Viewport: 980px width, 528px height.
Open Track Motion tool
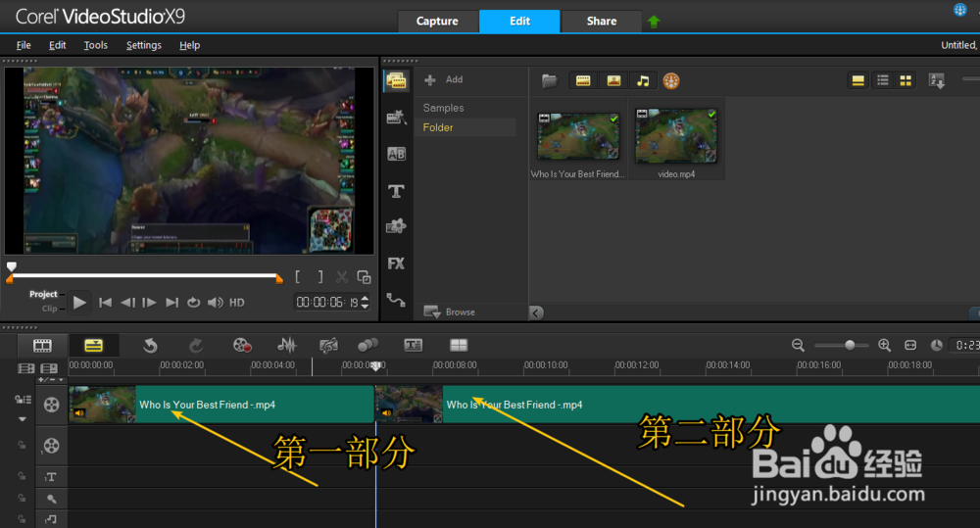tap(368, 345)
